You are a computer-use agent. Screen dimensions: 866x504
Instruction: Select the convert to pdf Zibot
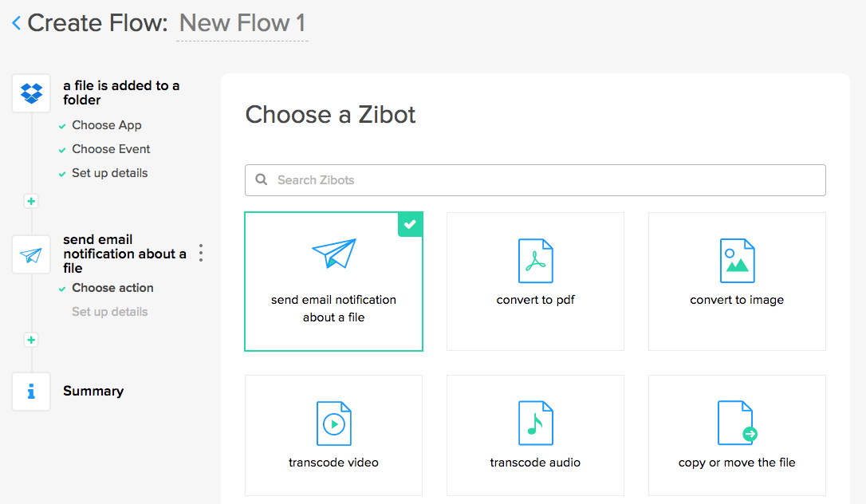[535, 281]
